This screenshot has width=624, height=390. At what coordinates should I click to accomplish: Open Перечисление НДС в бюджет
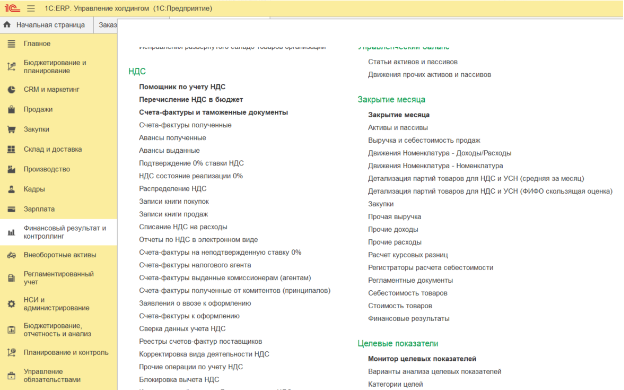tap(191, 99)
